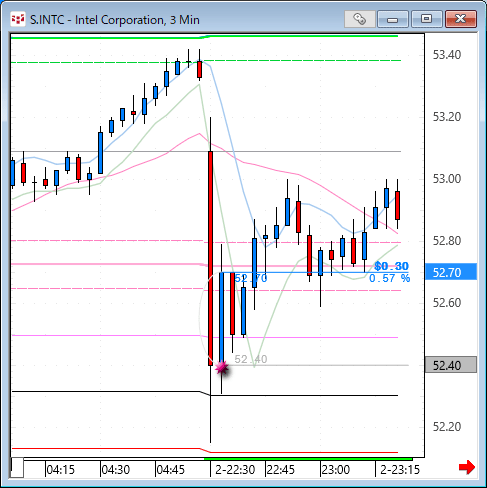
Task: Click the small white box at bottom-left of time axis
Action: coord(17,468)
